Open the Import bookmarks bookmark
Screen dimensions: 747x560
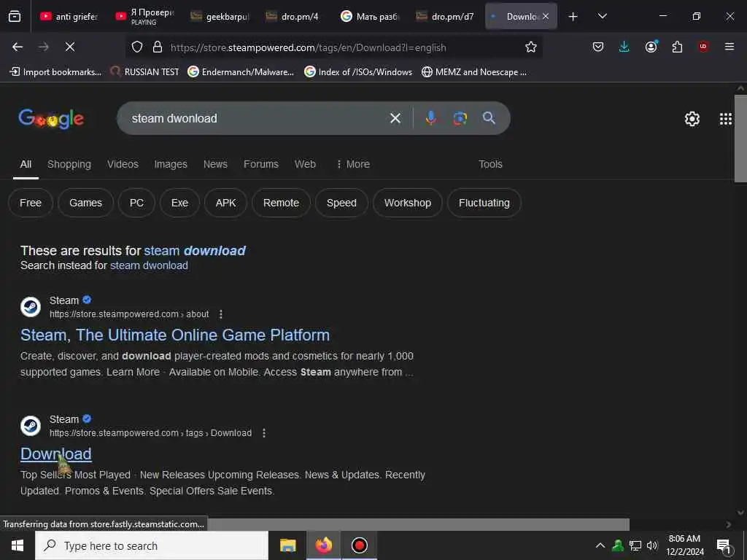(55, 72)
